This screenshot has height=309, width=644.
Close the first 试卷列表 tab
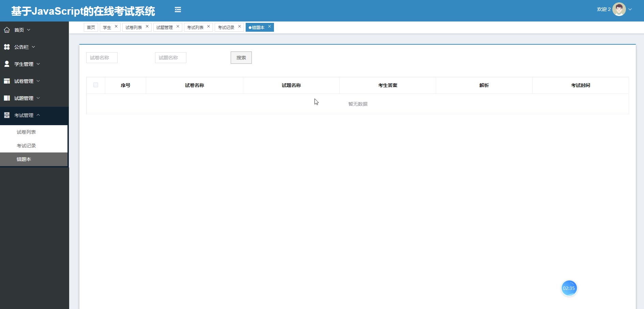pos(147,26)
